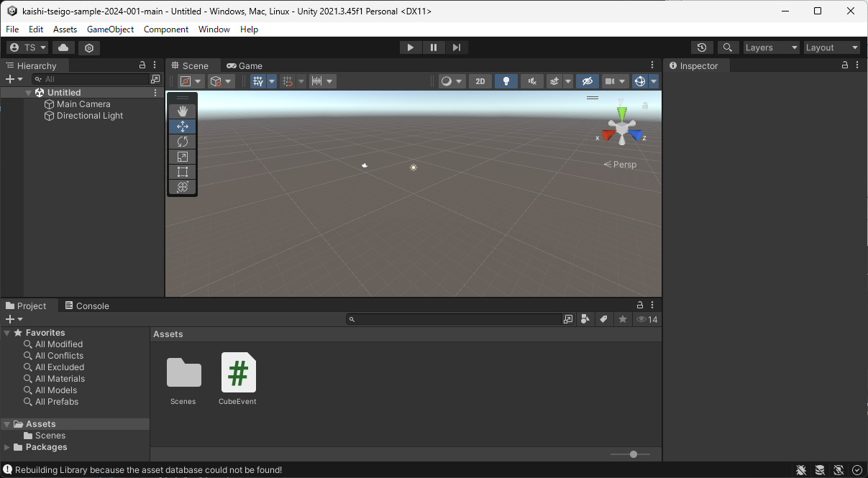This screenshot has width=868, height=478.
Task: Toggle scene gizmos button
Action: click(x=640, y=81)
